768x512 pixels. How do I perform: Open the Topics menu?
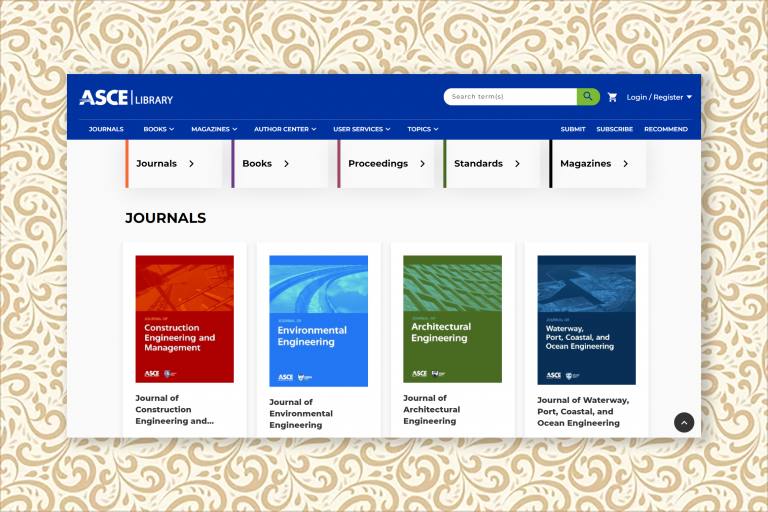point(423,129)
